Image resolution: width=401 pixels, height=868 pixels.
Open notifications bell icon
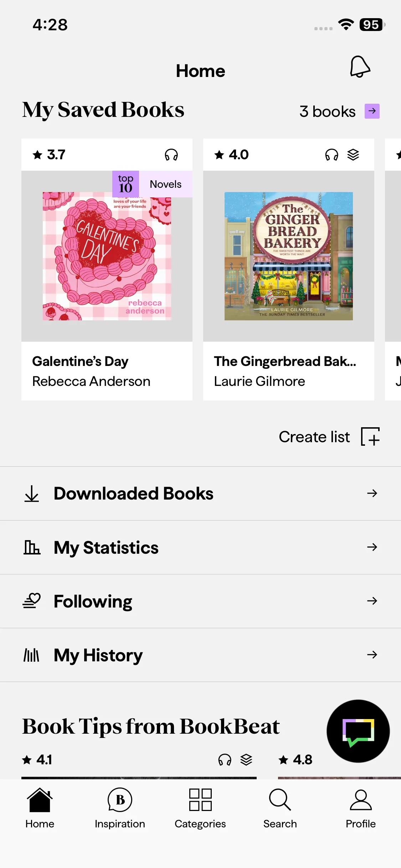360,67
